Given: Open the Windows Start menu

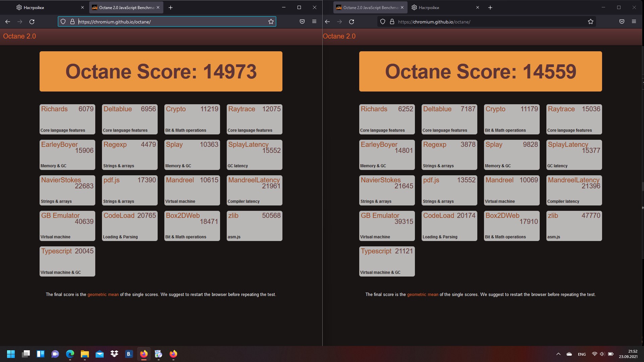Looking at the screenshot, I should tap(11, 354).
